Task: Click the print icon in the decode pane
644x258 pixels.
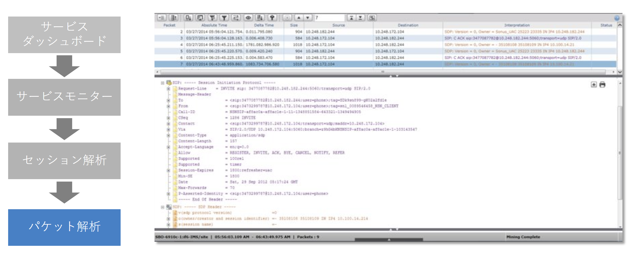Action: 602,85
